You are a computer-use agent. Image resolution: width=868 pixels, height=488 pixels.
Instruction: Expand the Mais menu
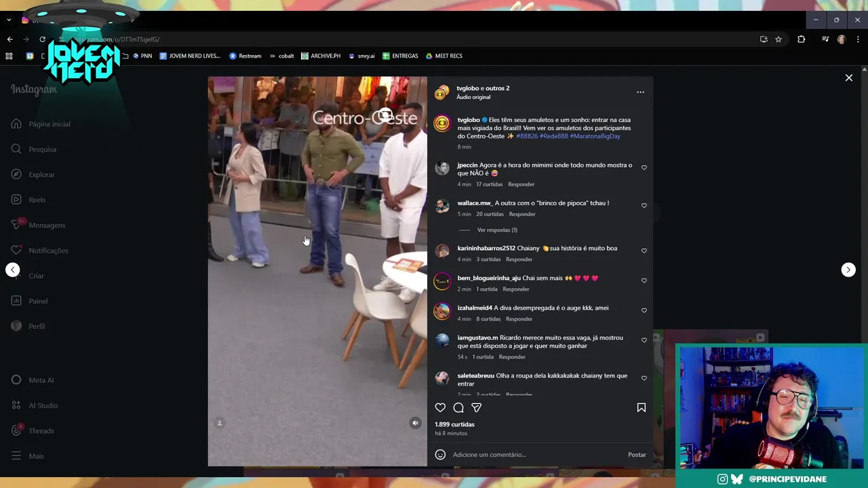click(x=27, y=456)
